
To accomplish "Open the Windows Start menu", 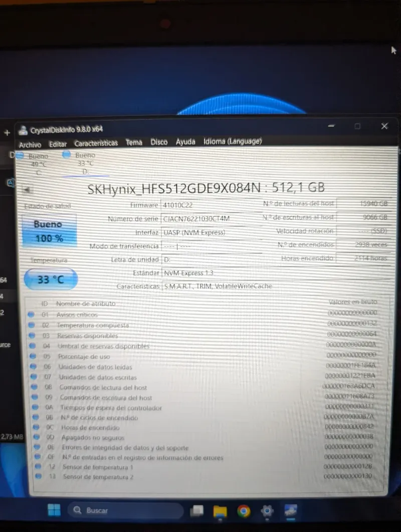I will [x=54, y=510].
